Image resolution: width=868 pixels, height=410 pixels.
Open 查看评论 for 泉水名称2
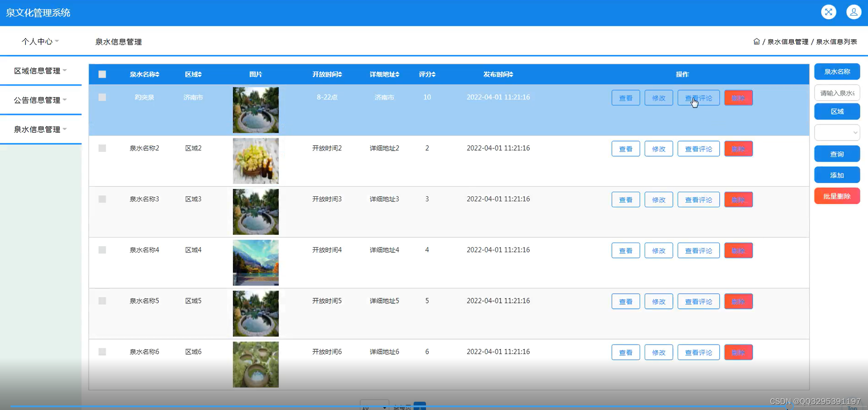click(x=698, y=149)
